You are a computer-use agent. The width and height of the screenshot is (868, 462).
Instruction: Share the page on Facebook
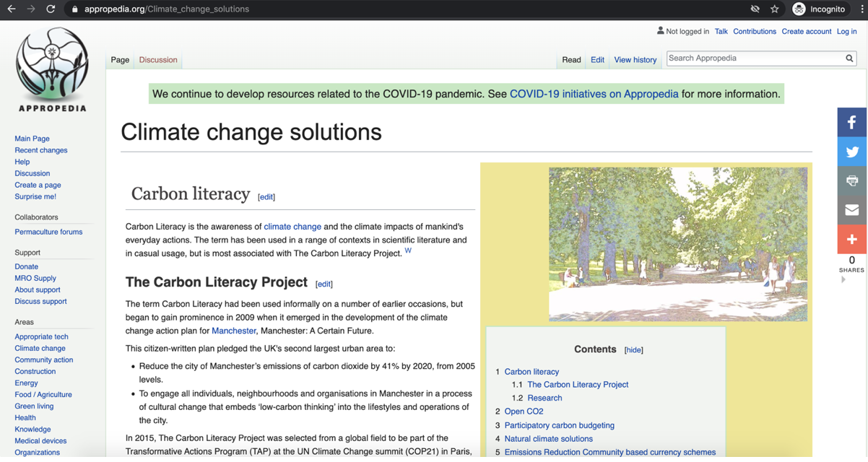[852, 123]
